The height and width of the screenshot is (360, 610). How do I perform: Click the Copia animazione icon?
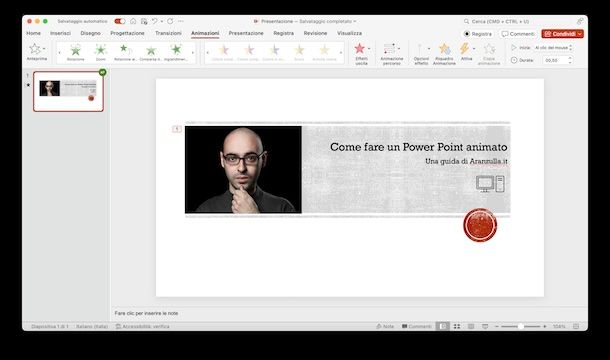pos(489,49)
